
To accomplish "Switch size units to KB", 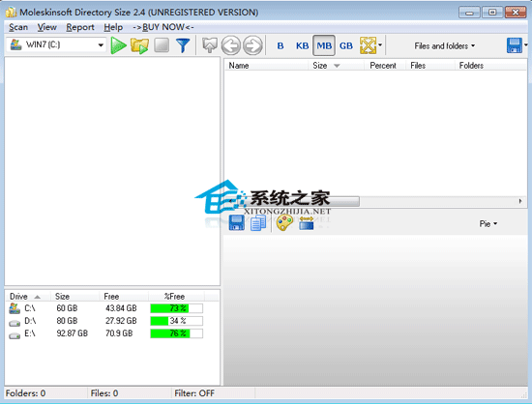I will tap(302, 45).
